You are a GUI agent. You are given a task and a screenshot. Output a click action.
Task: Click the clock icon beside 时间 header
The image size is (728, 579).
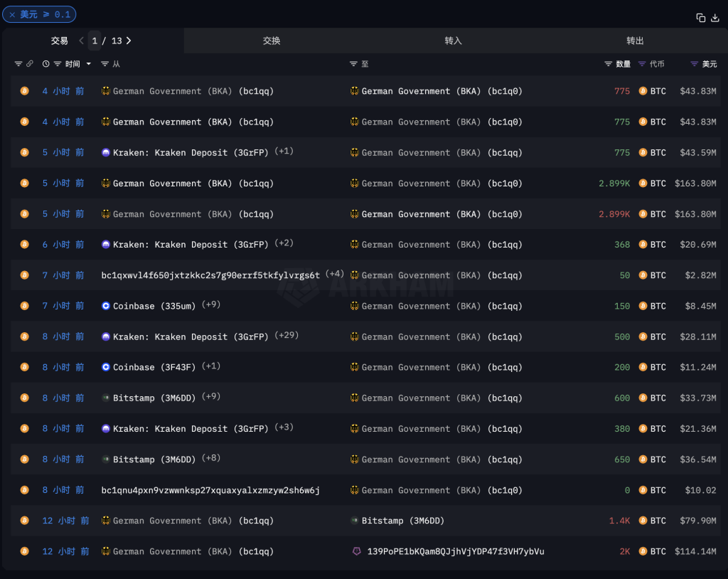(46, 64)
